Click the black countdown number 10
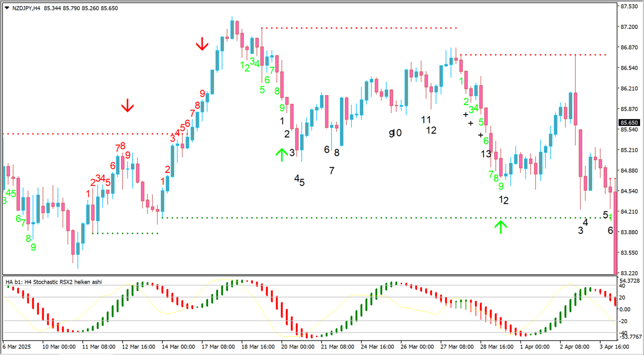 397,133
